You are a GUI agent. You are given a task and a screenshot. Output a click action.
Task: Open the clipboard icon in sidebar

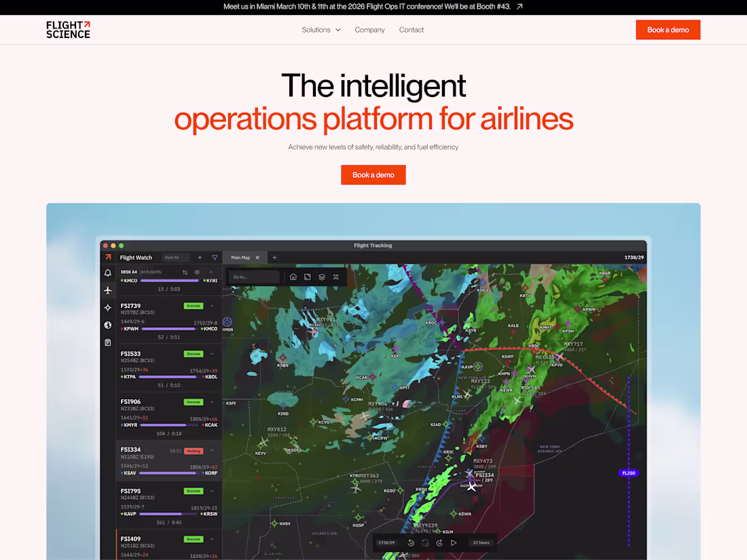click(108, 342)
